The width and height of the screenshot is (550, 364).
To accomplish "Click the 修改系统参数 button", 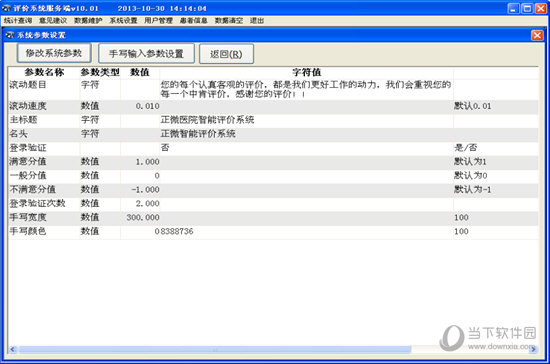I will (x=54, y=53).
